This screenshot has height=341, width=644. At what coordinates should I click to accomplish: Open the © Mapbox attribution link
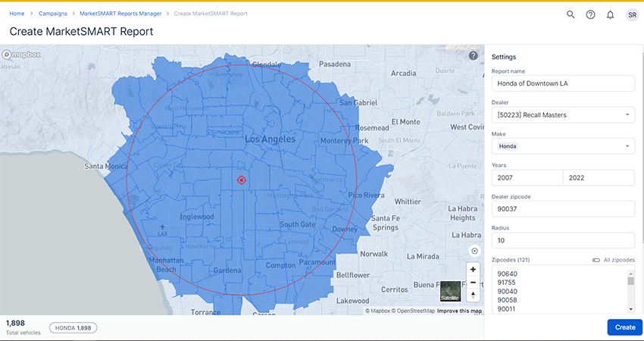(x=377, y=311)
